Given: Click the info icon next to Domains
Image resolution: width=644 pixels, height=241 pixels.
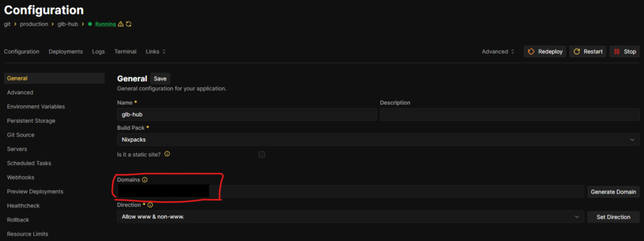Looking at the screenshot, I should pos(145,180).
